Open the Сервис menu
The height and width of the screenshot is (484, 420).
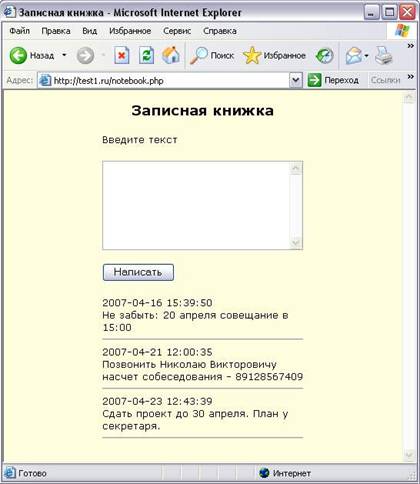[177, 31]
